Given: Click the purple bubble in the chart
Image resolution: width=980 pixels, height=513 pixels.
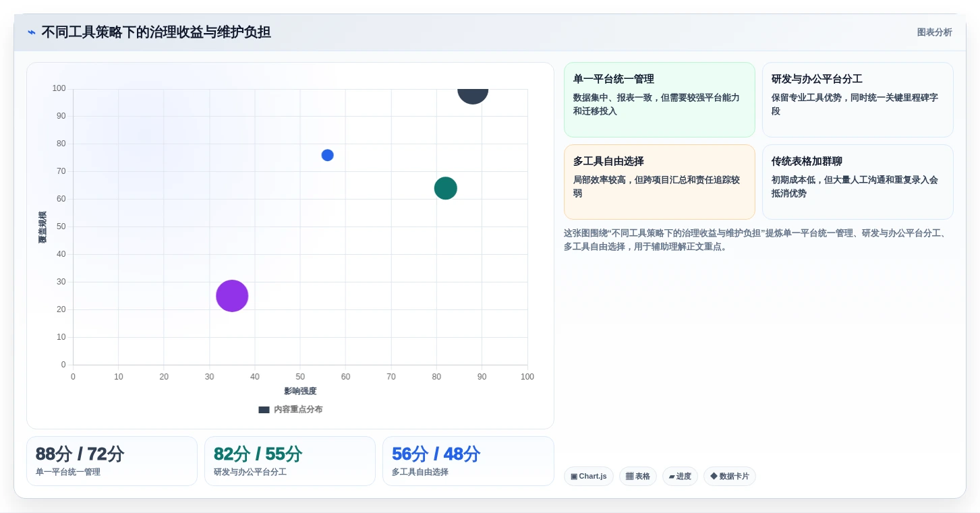Looking at the screenshot, I should coord(232,296).
